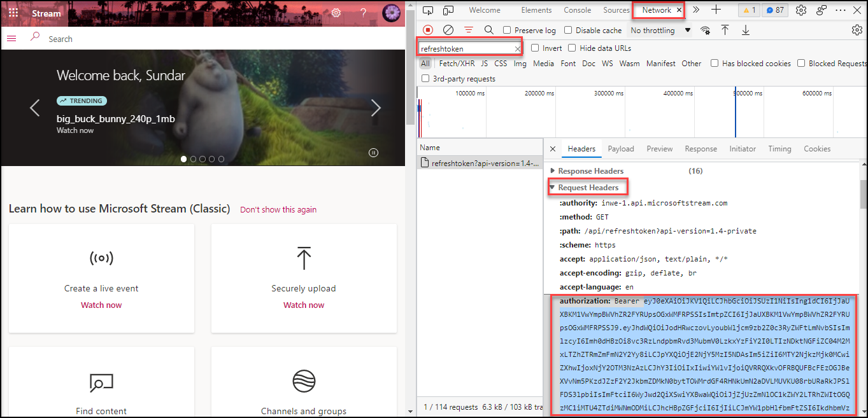The height and width of the screenshot is (418, 868).
Task: Click the record network log button
Action: coord(428,30)
